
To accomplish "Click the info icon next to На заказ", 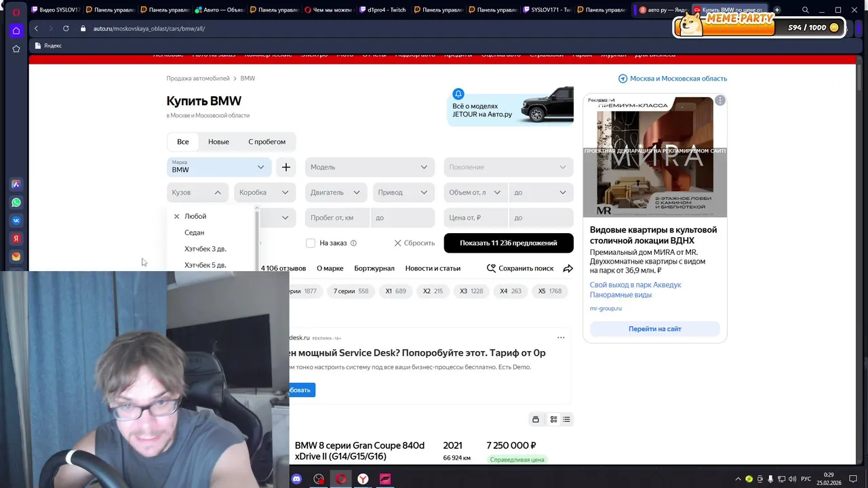I will coord(353,243).
